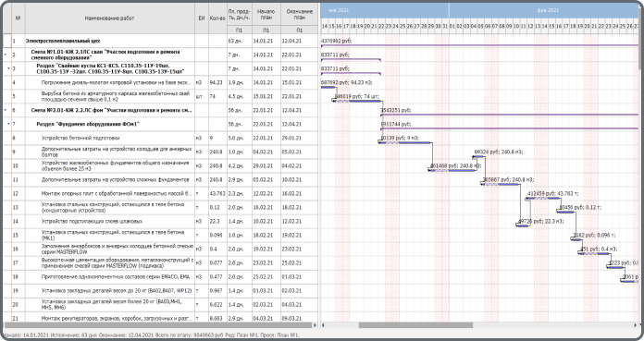The image size is (644, 341).
Task: Click the summary bar labeled "4370962 руб"
Action: point(479,45)
